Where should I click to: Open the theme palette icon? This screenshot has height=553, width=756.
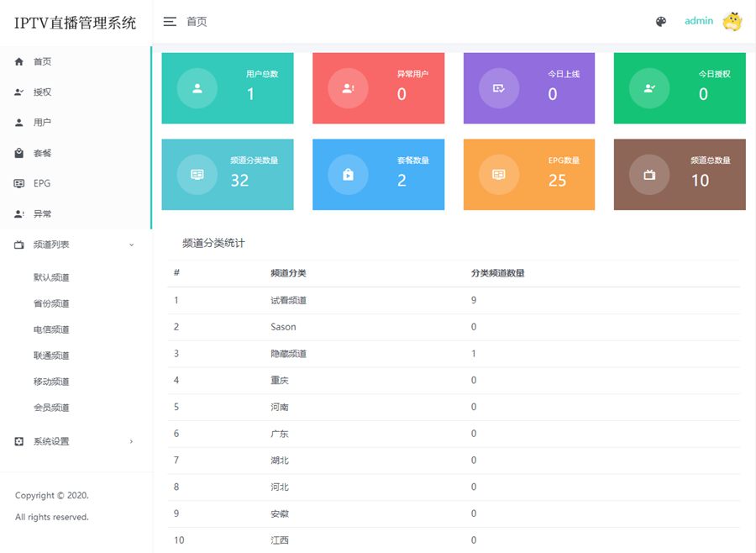pyautogui.click(x=661, y=22)
